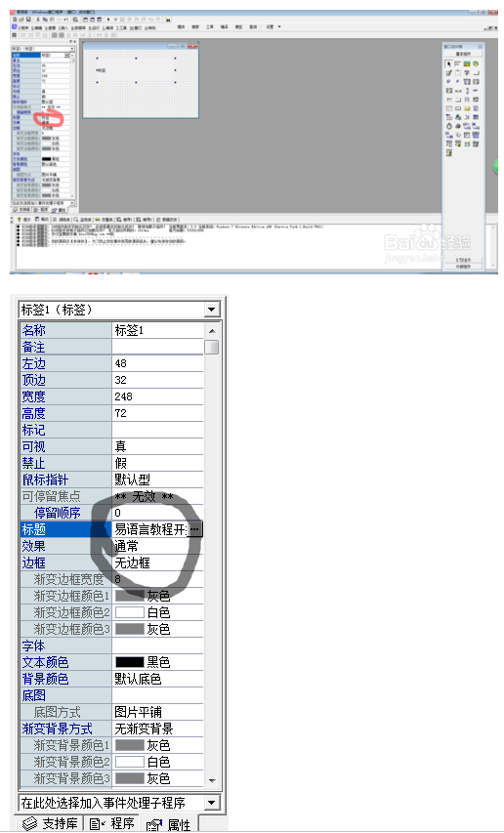Click the white swatch of 渐变边框颜色2
The width and height of the screenshot is (504, 833).
pos(130,612)
